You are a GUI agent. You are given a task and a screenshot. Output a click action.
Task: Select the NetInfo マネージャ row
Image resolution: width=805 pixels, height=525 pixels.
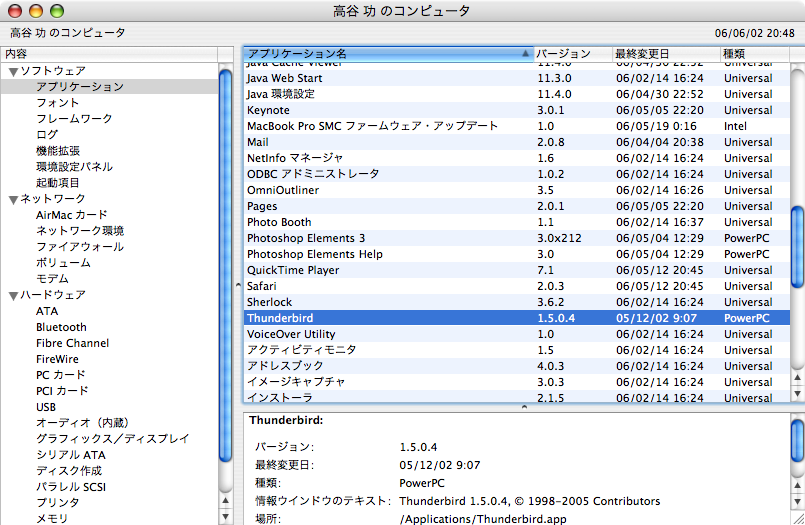click(516, 158)
